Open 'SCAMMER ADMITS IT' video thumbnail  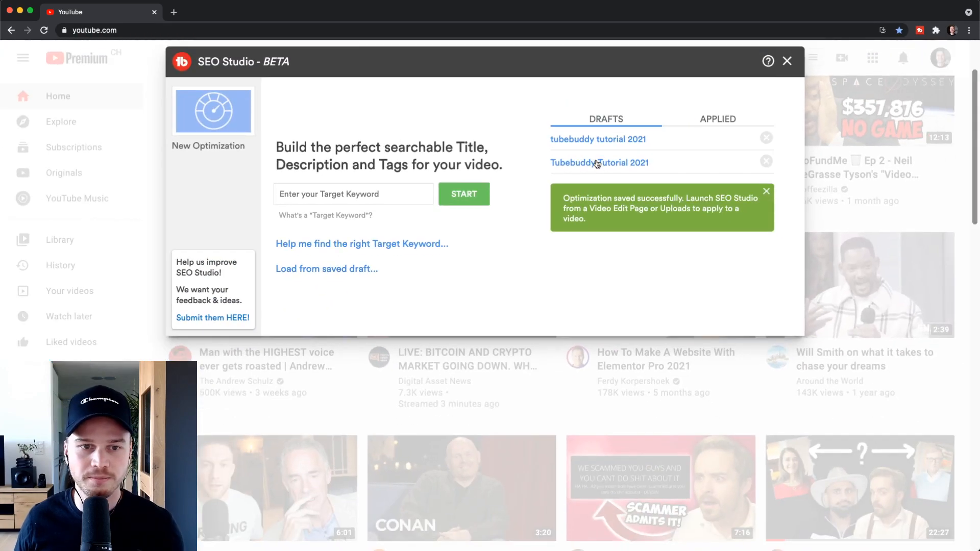[660, 488]
